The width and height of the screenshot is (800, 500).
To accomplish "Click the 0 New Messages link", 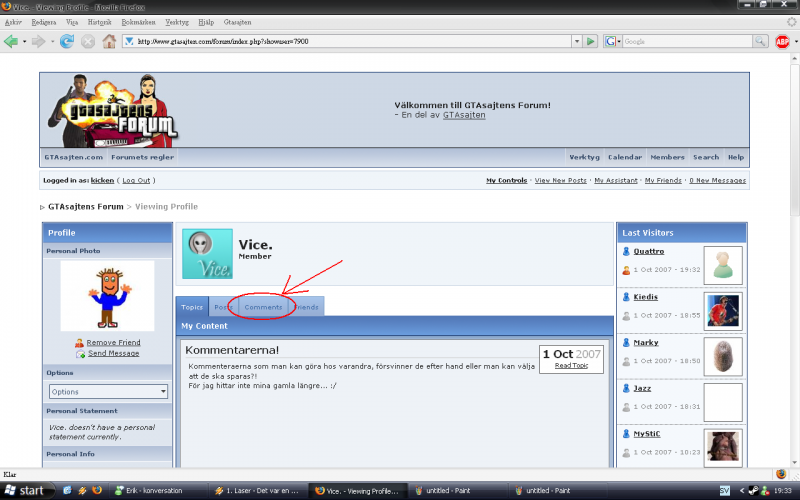I will point(717,180).
